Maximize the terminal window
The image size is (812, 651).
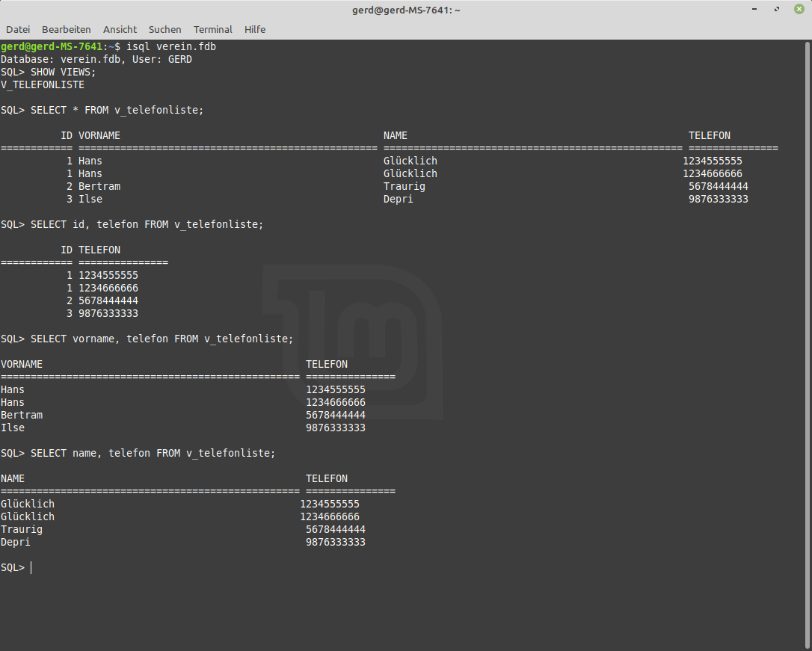coord(777,9)
